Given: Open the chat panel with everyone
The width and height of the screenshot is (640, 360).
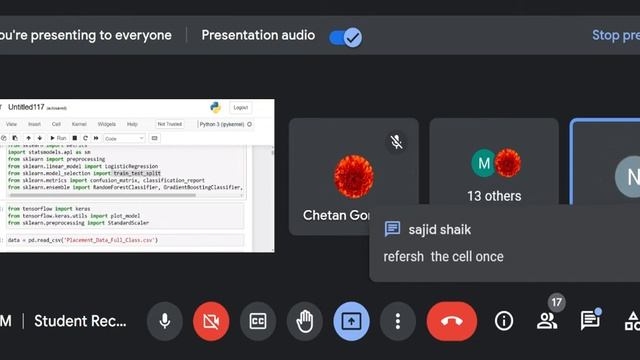Looking at the screenshot, I should 590,321.
